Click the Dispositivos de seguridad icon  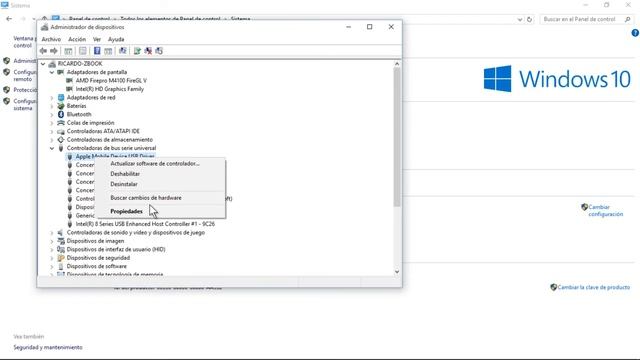tap(61, 258)
